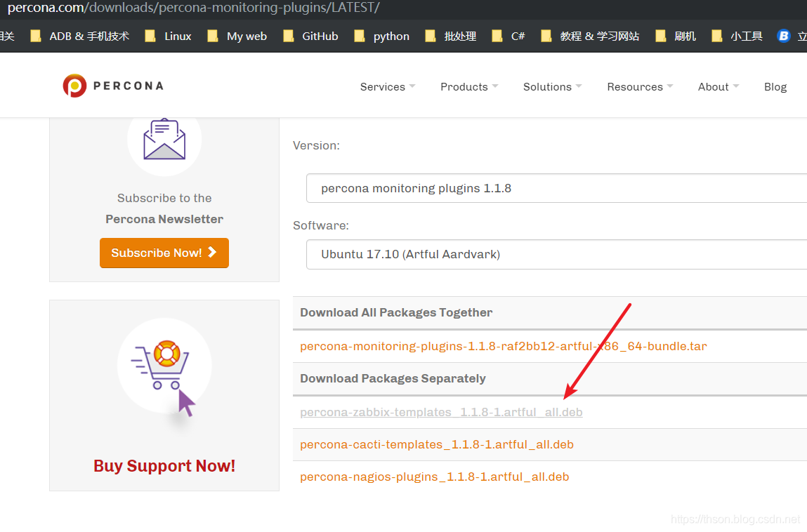Expand the About menu

point(719,87)
